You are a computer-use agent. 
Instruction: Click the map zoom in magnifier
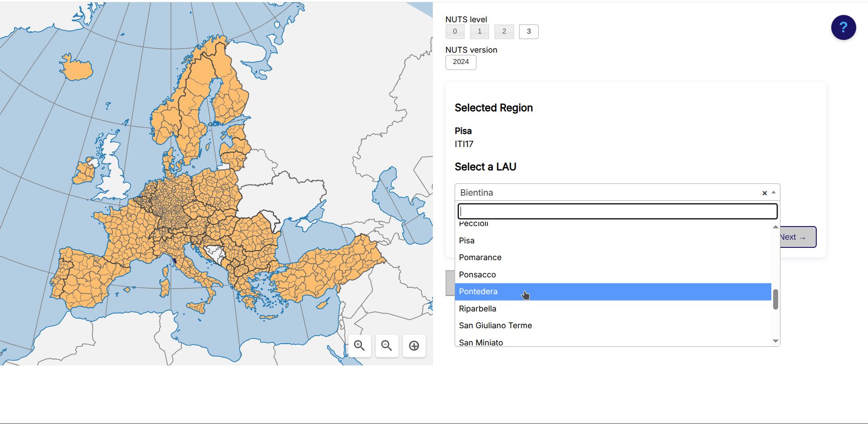tap(359, 346)
